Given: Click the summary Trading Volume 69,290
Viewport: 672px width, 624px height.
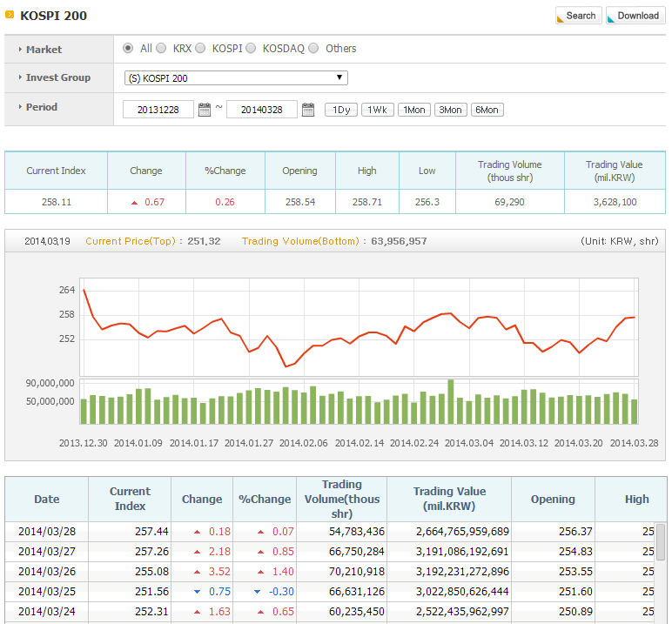Looking at the screenshot, I should point(509,202).
